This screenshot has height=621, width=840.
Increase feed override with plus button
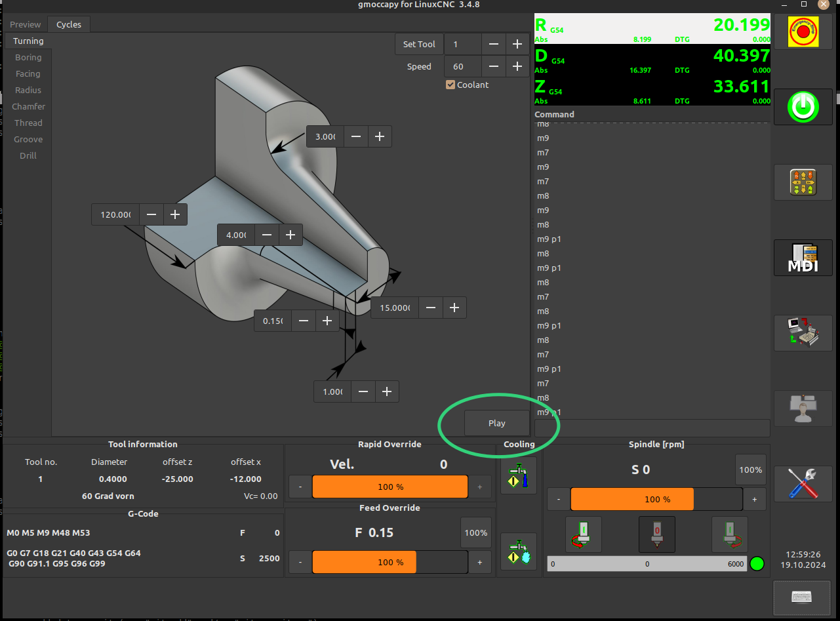pos(480,562)
